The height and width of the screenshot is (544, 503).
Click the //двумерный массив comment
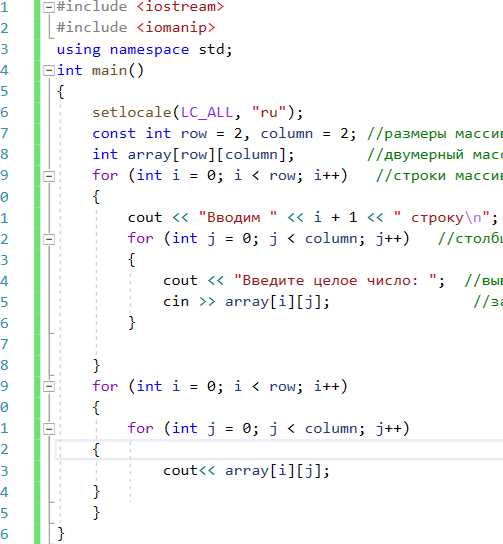coord(435,155)
